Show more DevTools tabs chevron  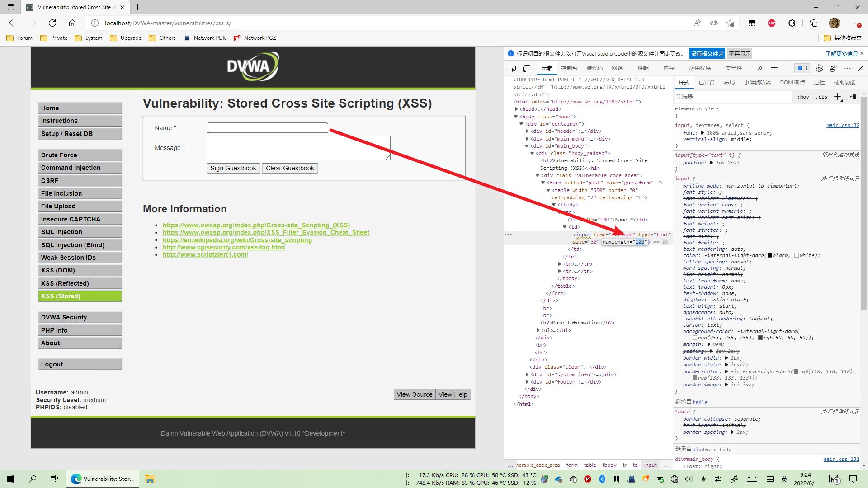(760, 68)
